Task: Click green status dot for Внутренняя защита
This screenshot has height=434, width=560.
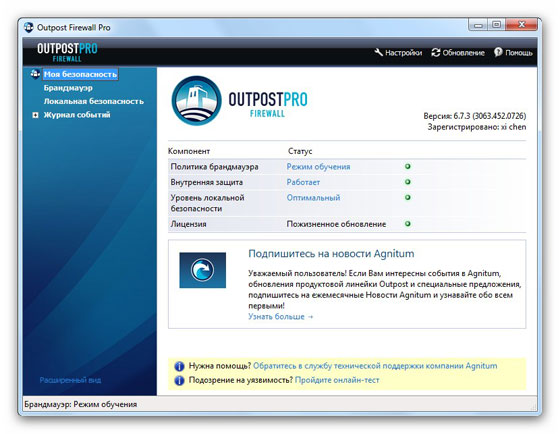Action: coord(408,182)
